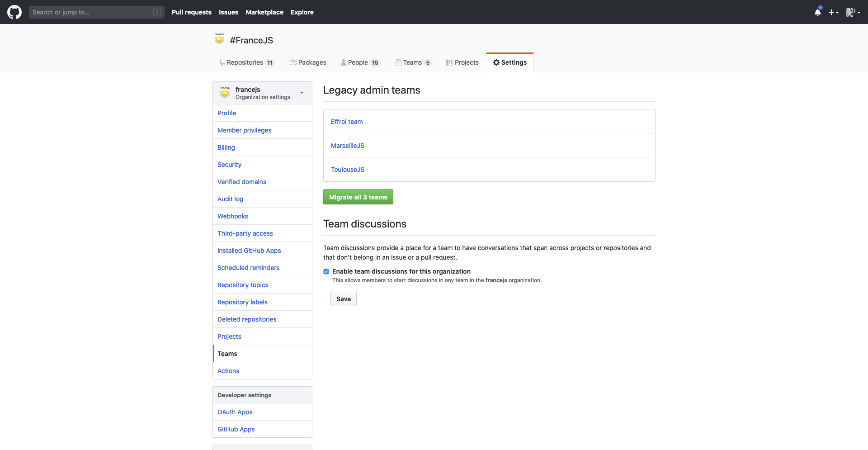Click the FranceJS organization avatar
The height and width of the screenshot is (450, 868).
click(219, 39)
